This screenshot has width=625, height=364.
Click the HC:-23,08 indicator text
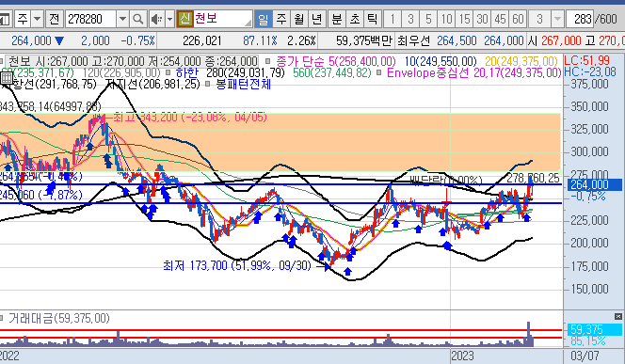pyautogui.click(x=590, y=72)
